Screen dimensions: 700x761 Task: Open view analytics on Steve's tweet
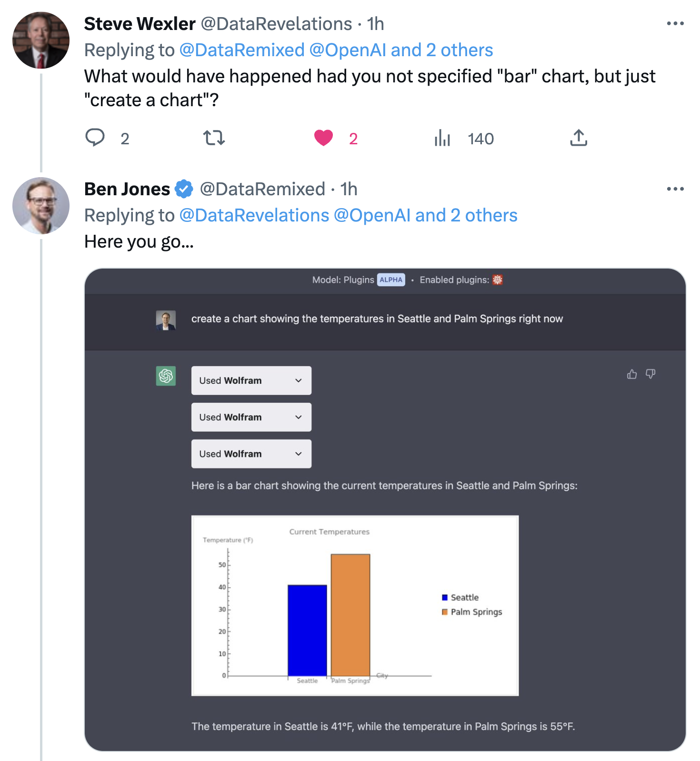coord(443,139)
